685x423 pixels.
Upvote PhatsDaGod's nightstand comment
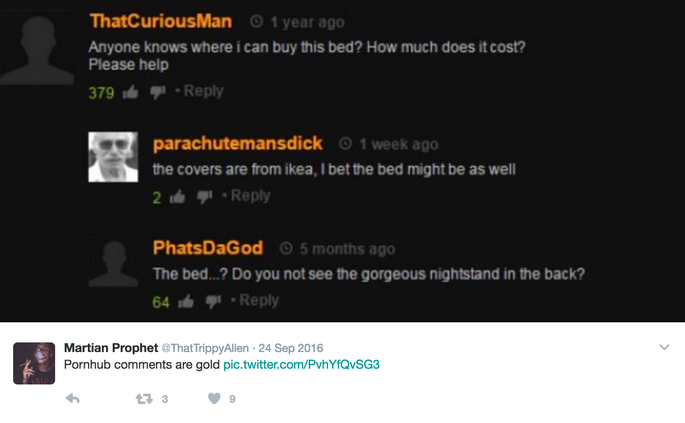(x=186, y=302)
